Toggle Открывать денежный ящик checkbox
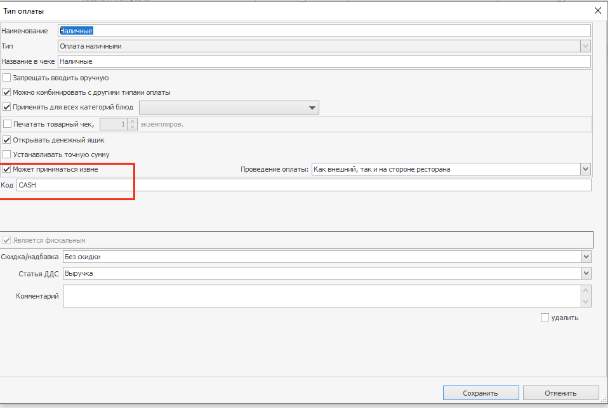 click(x=8, y=140)
